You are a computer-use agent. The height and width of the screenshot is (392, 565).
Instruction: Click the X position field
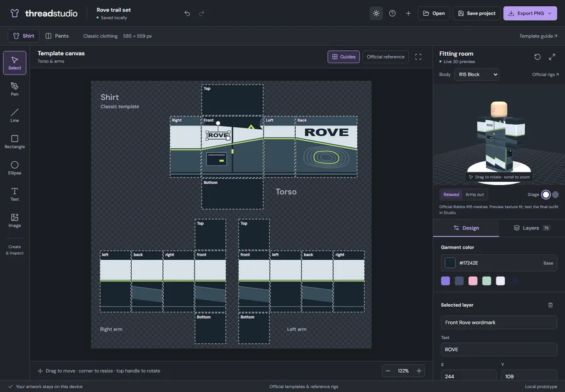[x=469, y=376]
